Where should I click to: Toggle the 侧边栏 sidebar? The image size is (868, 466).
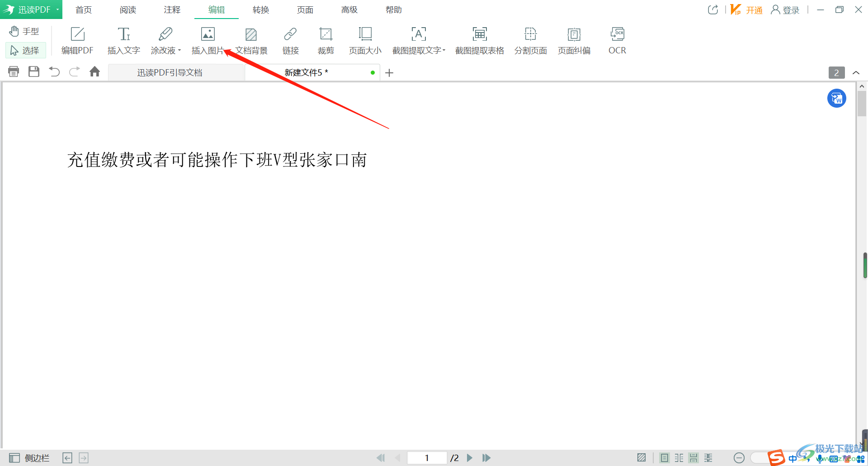click(29, 458)
